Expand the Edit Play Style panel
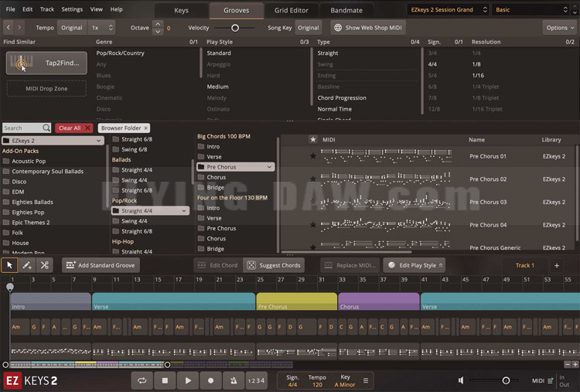This screenshot has width=580, height=392. [415, 265]
